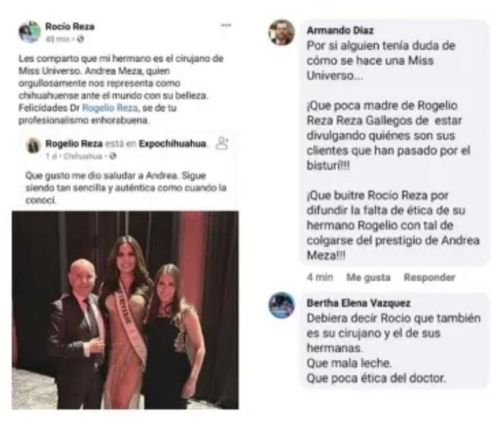Reply to Armando Diaz via Responder
This screenshot has width=504, height=425.
pos(429,277)
